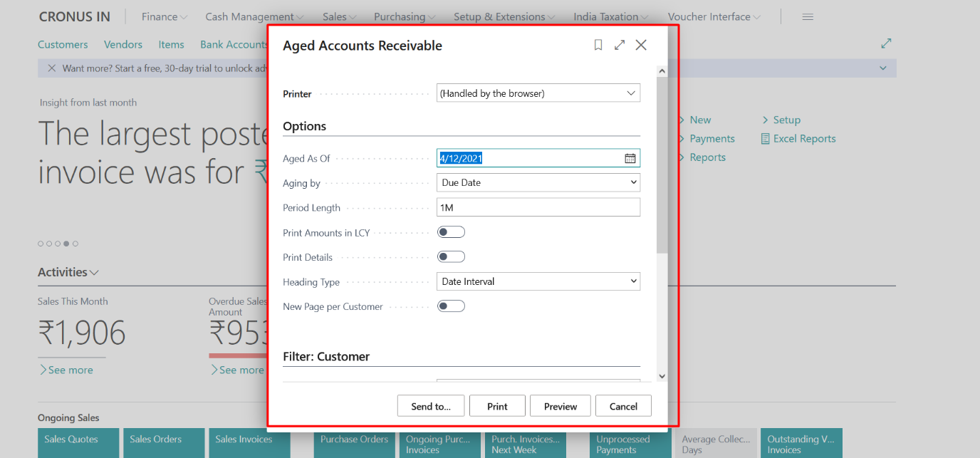Screen dimensions: 980x458
Task: Preview the aged receivables report
Action: 560,405
